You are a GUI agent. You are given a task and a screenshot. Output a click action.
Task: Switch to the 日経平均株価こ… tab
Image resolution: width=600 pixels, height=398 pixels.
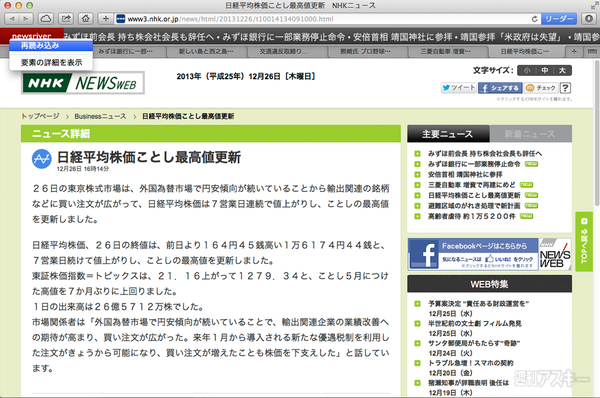(527, 51)
